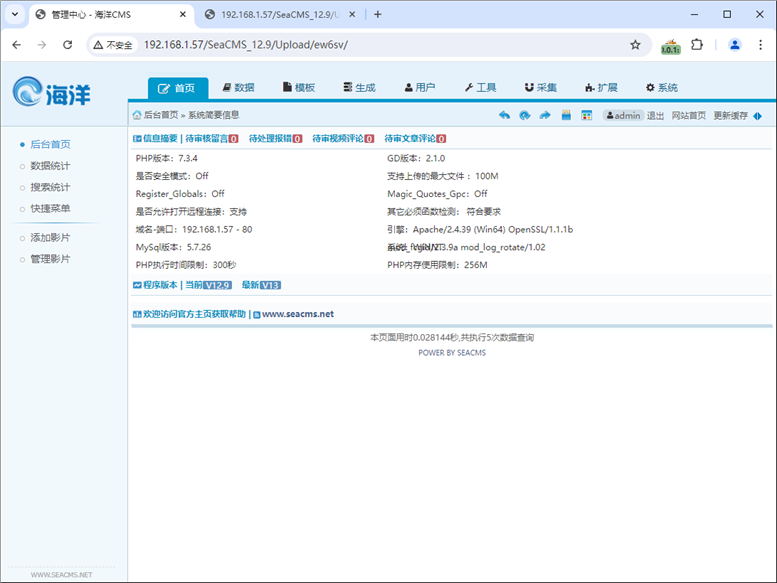Switch to the 模板 (Template) menu tab
777x583 pixels.
[299, 88]
